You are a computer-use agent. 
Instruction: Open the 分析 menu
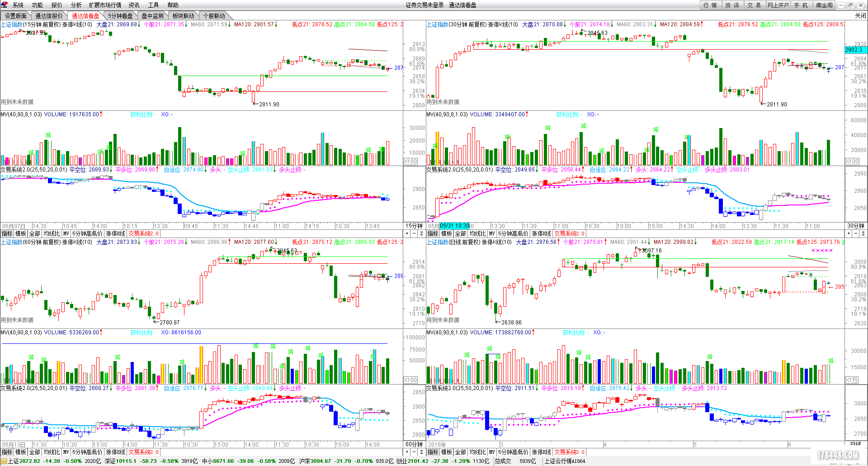click(76, 5)
